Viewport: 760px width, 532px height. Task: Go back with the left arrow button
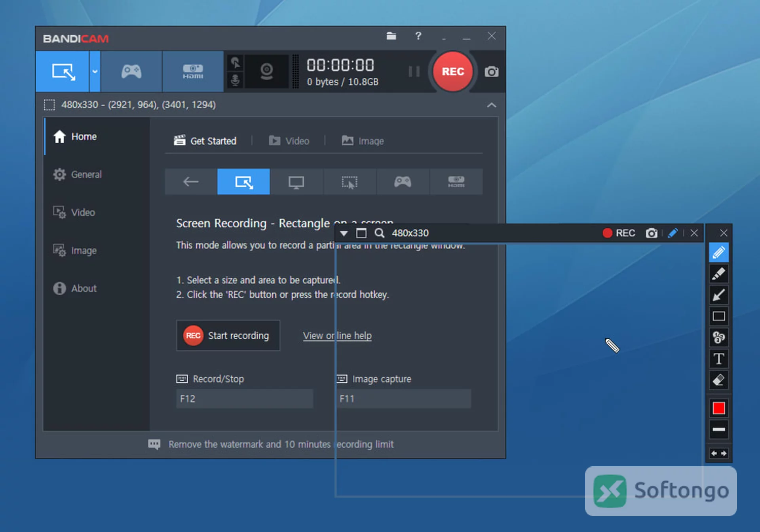[x=191, y=182]
